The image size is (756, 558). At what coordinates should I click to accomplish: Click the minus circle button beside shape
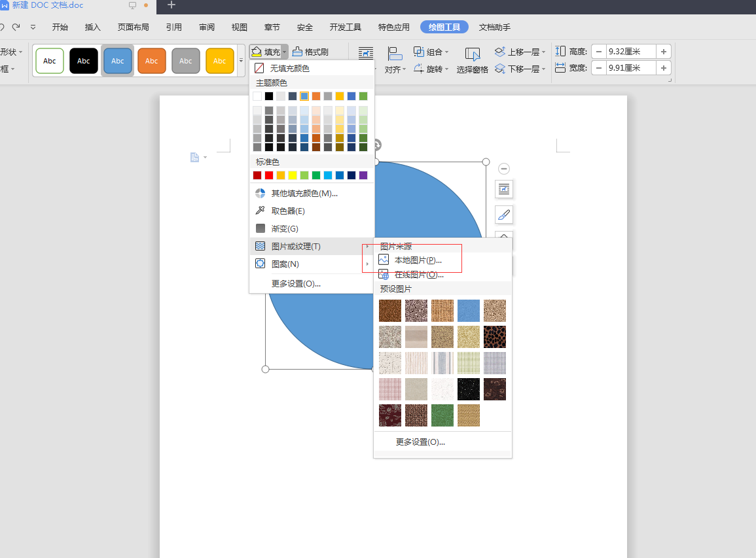pos(504,169)
